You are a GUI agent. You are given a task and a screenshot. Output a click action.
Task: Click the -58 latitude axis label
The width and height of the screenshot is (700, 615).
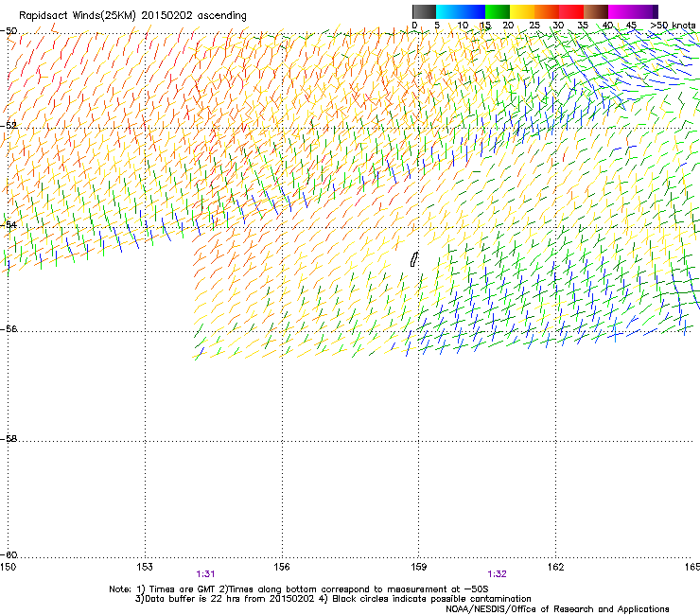tap(9, 439)
